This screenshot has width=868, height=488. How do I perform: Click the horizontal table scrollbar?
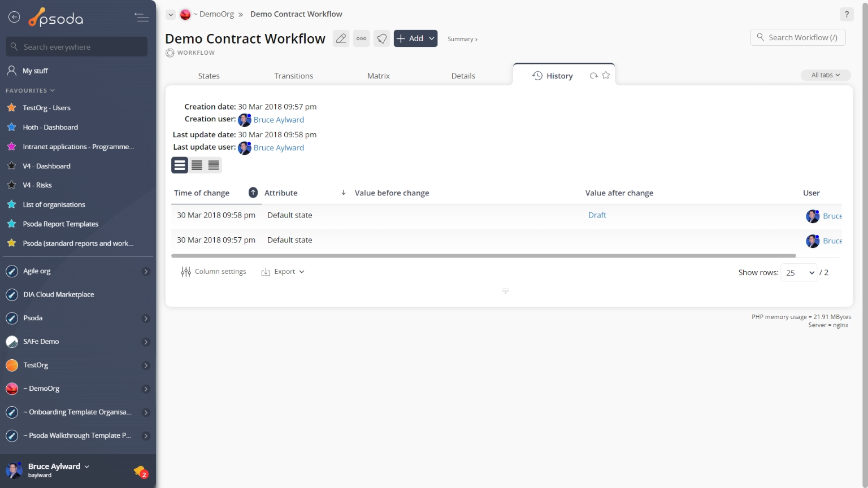pyautogui.click(x=484, y=256)
